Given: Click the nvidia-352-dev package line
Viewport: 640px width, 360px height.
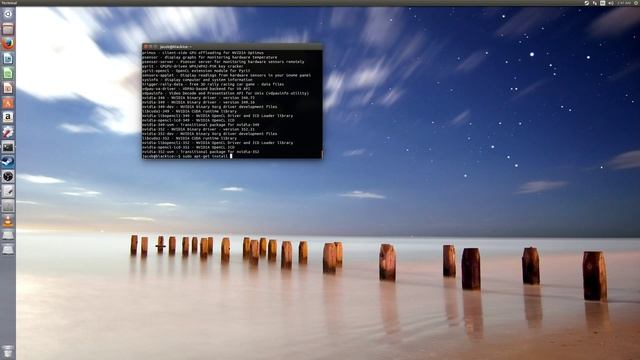Looking at the screenshot, I should (x=210, y=133).
